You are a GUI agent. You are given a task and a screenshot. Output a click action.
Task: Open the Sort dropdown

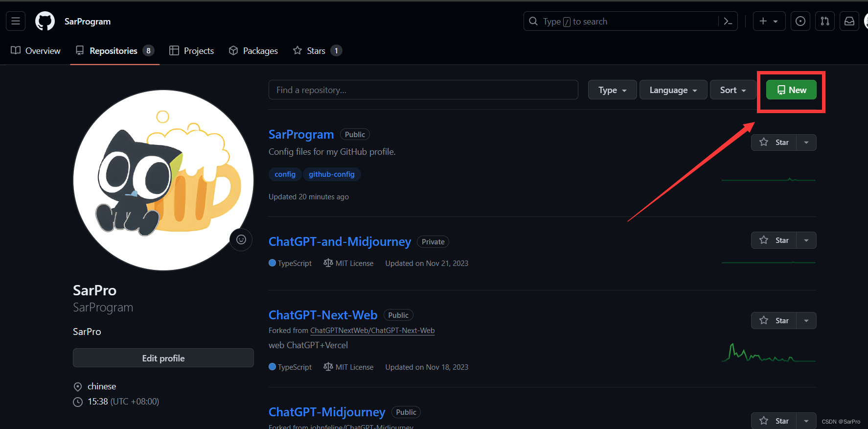[733, 90]
